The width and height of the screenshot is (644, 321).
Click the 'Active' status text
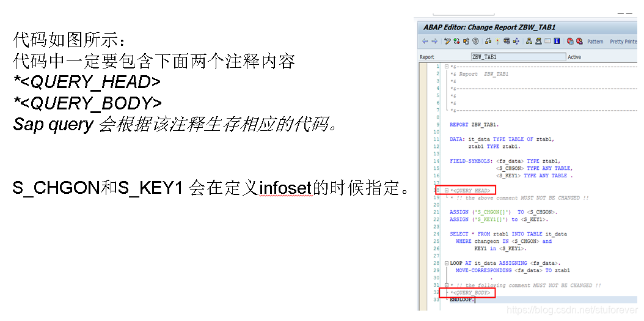click(574, 57)
